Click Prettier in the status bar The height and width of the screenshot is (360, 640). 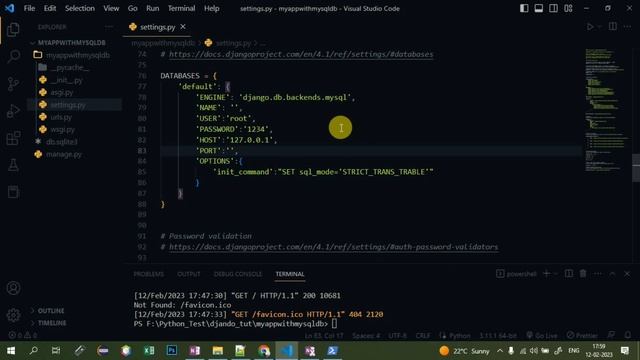pyautogui.click(x=582, y=336)
